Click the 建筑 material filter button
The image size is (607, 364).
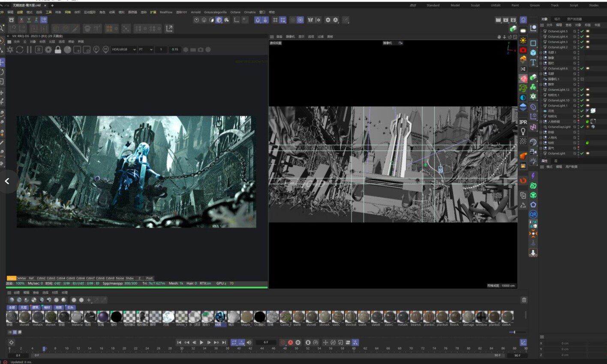tap(35, 307)
